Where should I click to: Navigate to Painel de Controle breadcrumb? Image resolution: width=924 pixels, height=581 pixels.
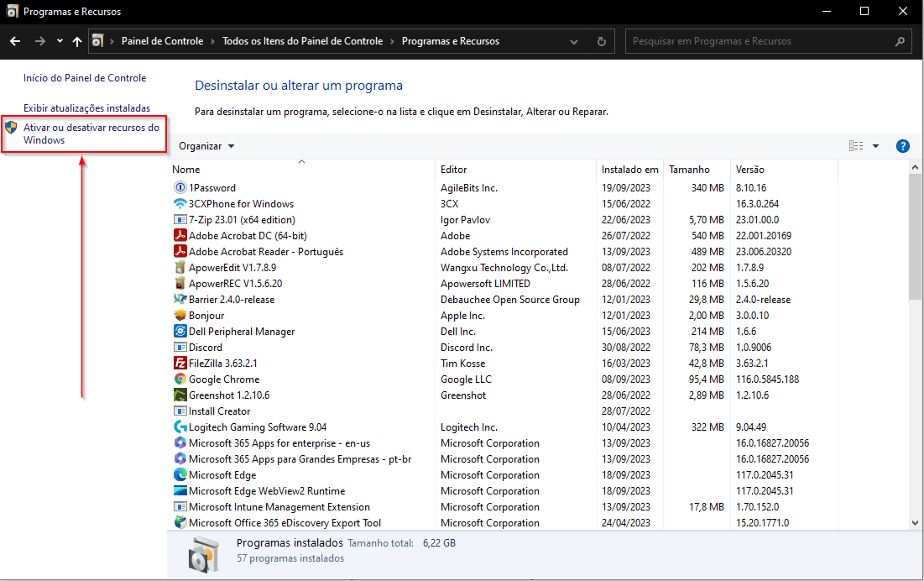pos(162,41)
